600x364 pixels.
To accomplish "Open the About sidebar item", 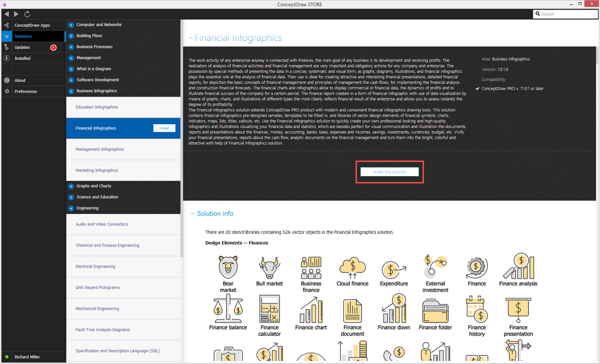I will pyautogui.click(x=32, y=80).
